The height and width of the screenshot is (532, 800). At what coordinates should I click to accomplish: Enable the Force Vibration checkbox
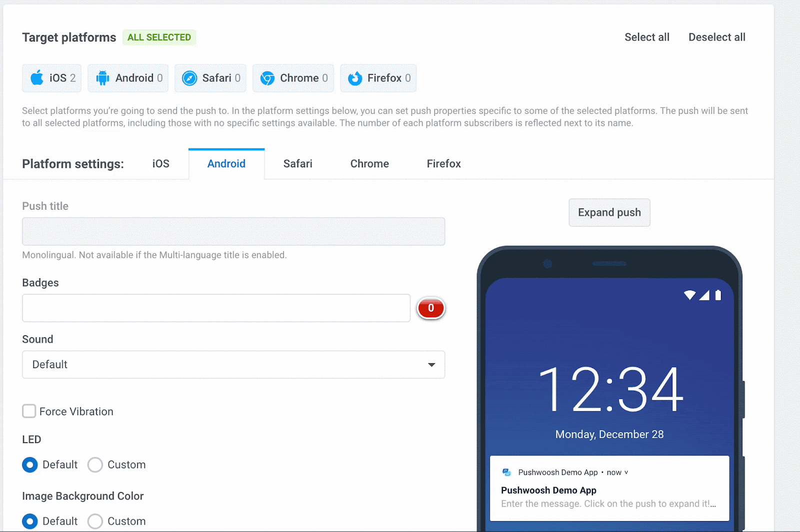coord(29,411)
